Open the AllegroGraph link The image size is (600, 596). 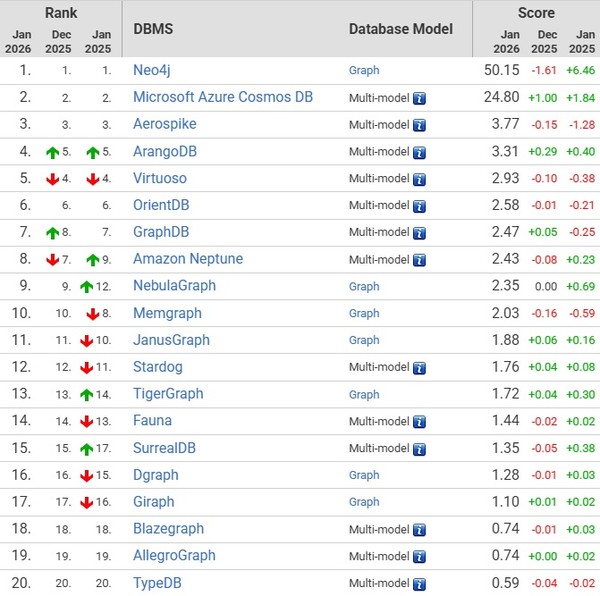coord(174,555)
